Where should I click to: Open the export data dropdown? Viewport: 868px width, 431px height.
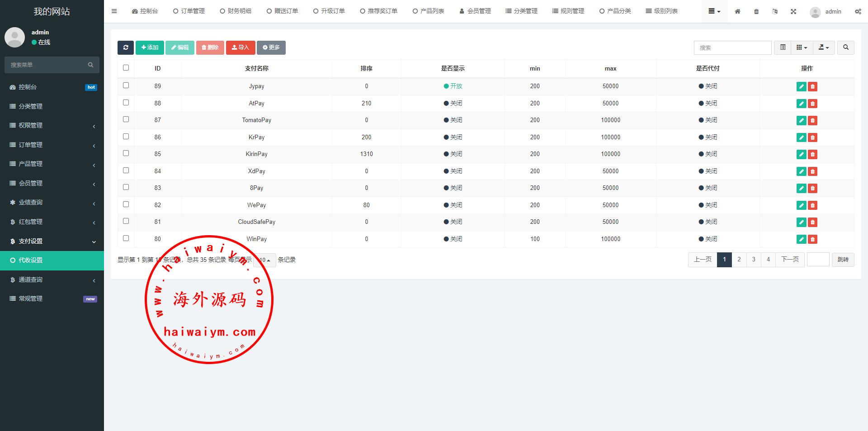tap(824, 47)
